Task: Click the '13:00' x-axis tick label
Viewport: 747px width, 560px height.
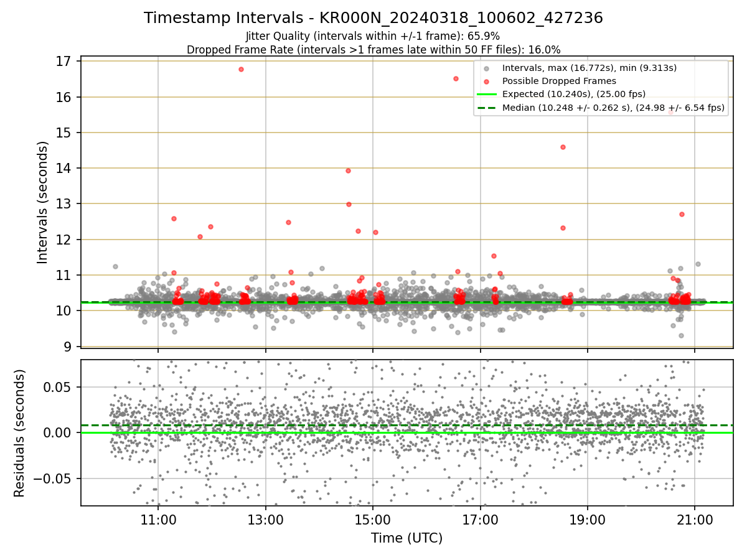Action: (x=266, y=520)
